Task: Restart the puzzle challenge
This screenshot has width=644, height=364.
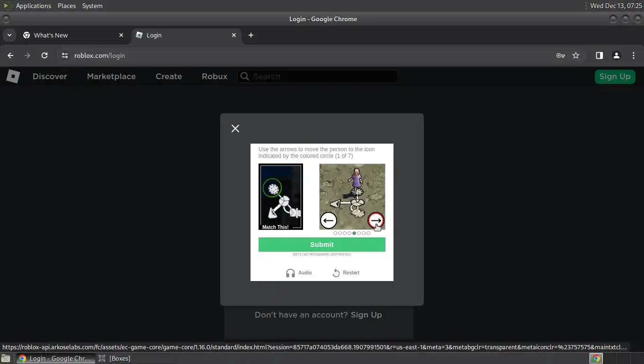Action: coord(346,273)
